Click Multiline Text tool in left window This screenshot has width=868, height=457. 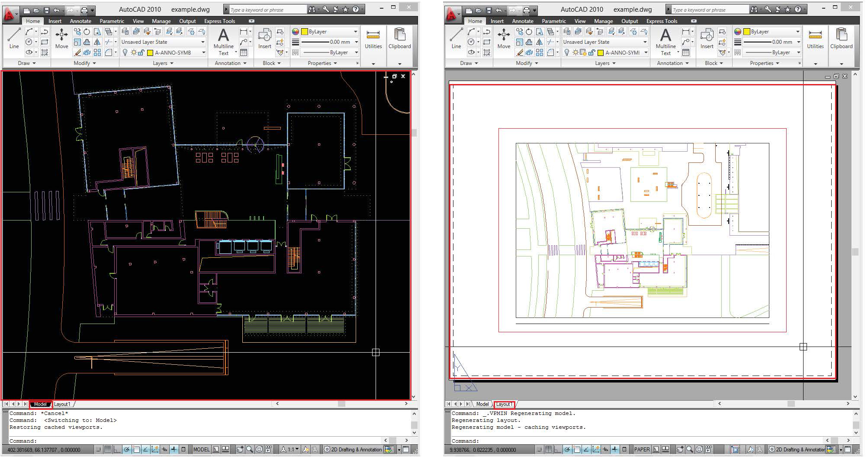pyautogui.click(x=223, y=42)
